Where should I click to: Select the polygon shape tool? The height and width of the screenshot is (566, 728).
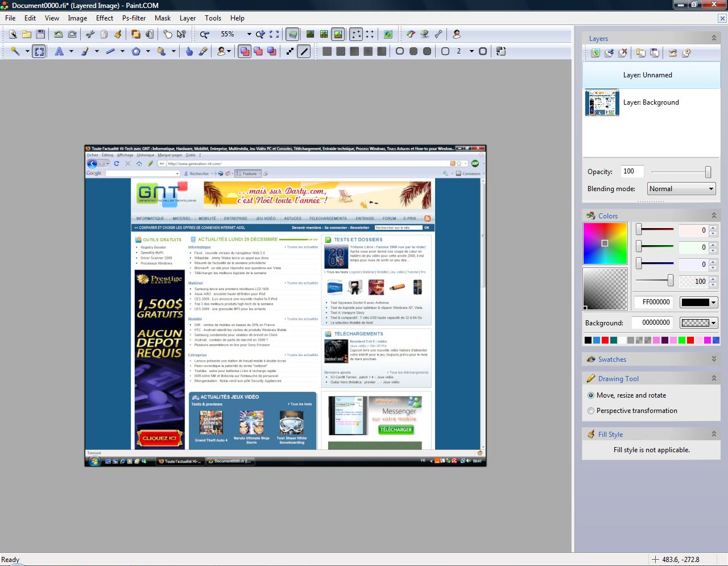pyautogui.click(x=136, y=51)
